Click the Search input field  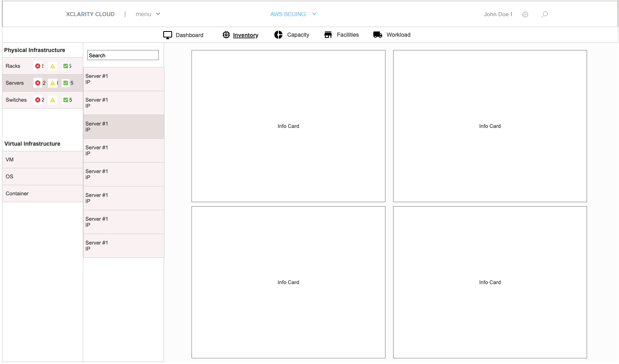[x=123, y=55]
